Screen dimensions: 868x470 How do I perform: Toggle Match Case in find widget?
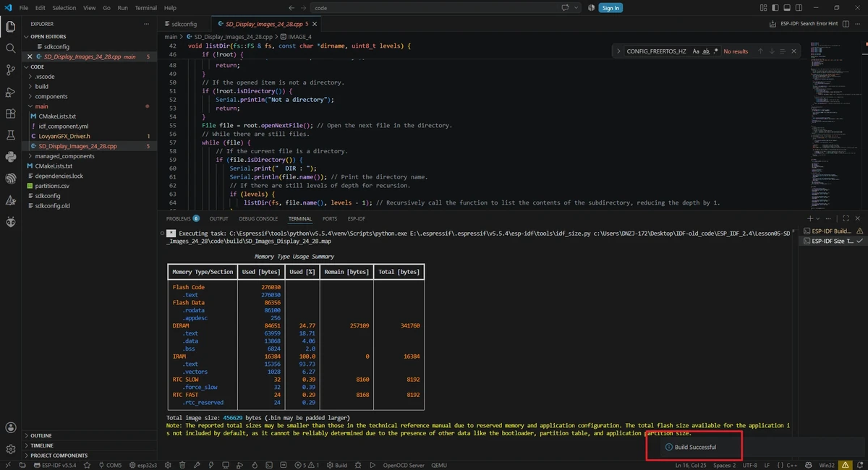coord(696,51)
